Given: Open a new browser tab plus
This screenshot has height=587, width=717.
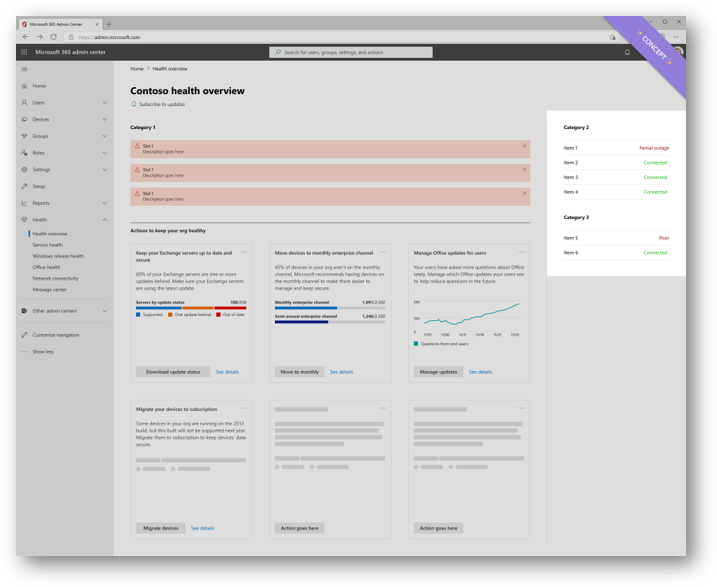Looking at the screenshot, I should pos(109,24).
